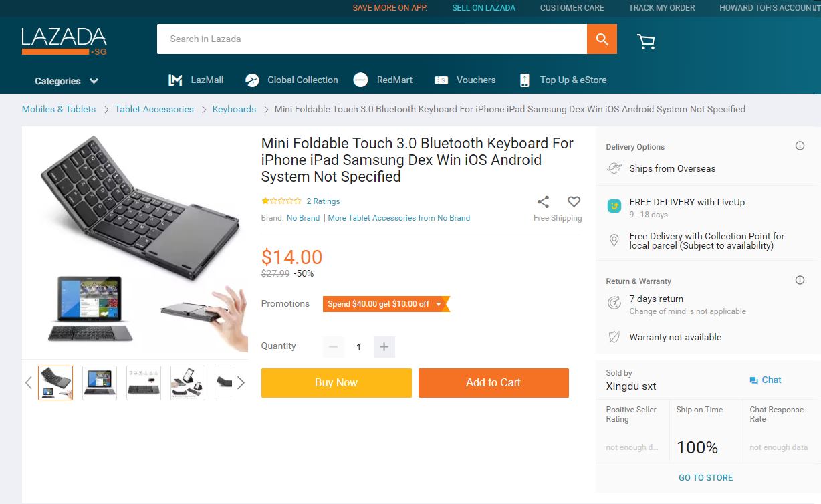
Task: Open the RedMart icon link
Action: click(x=360, y=80)
